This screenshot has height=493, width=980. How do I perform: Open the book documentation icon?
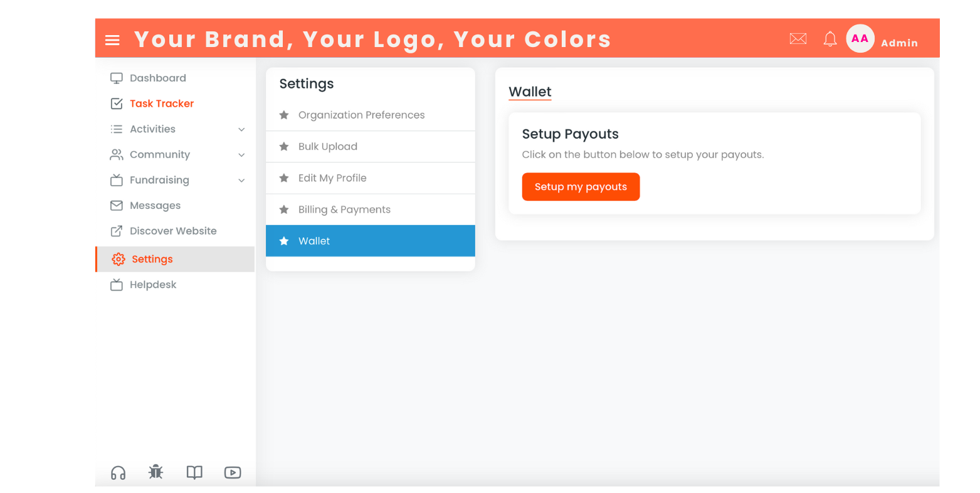194,472
